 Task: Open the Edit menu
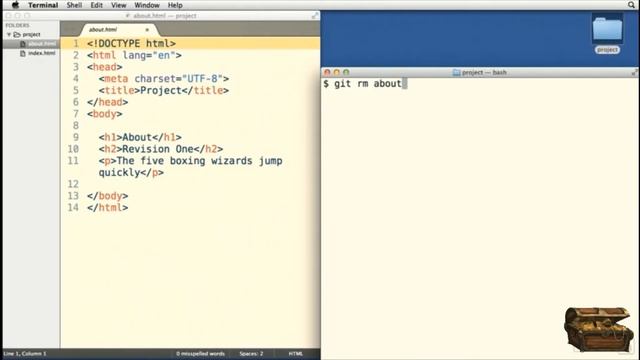pos(96,5)
